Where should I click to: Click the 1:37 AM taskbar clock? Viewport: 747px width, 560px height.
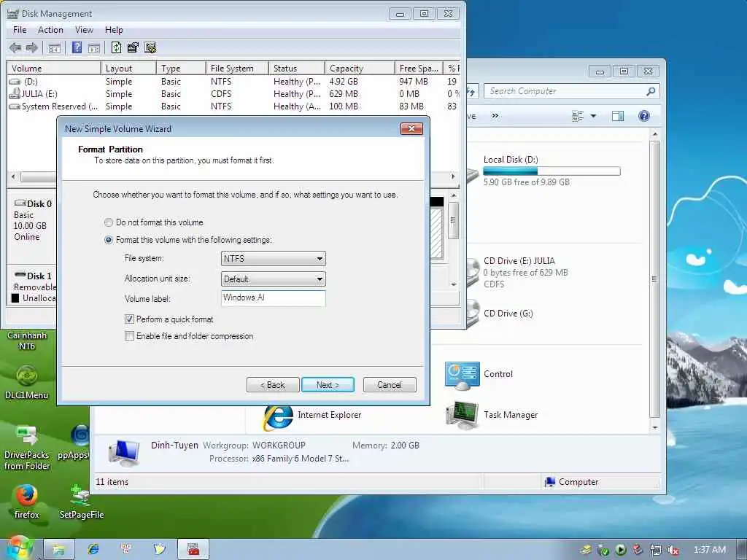pyautogui.click(x=710, y=550)
